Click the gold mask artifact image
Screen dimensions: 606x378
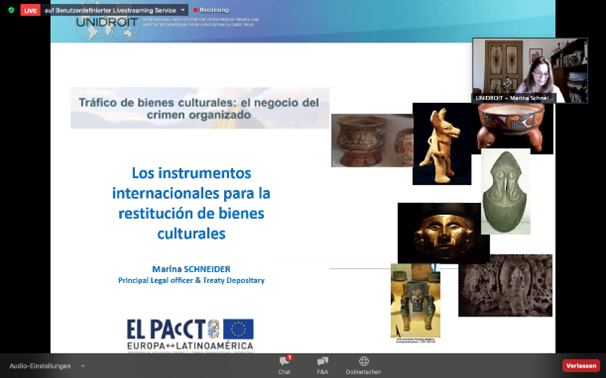pos(444,233)
